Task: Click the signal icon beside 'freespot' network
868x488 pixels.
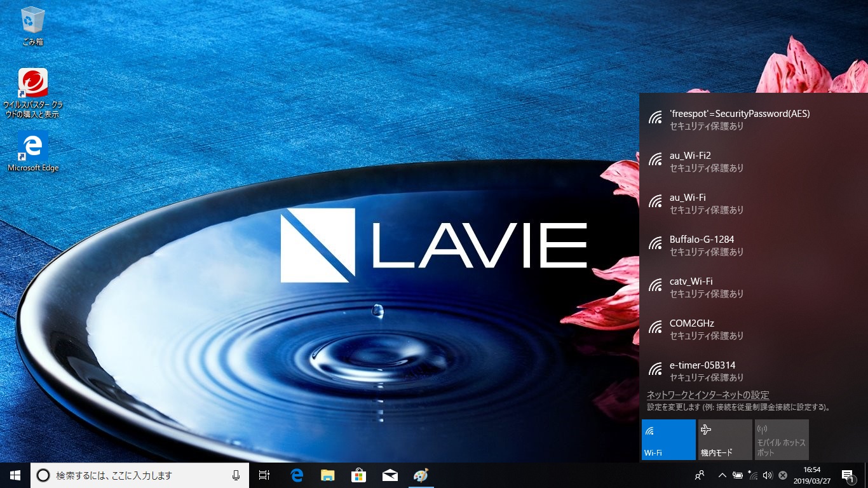Action: (655, 118)
